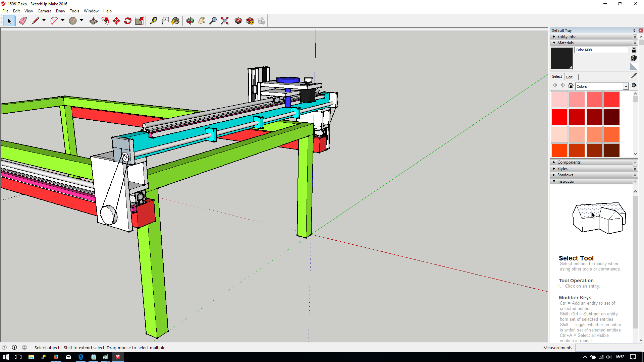
Task: Open the Colors library dropdown
Action: click(626, 86)
